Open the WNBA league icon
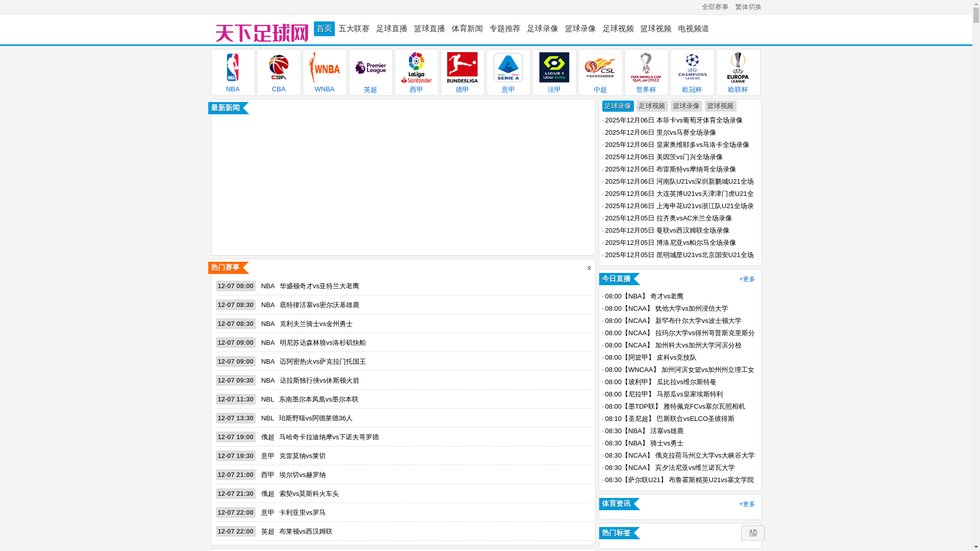980x551 pixels. click(325, 72)
